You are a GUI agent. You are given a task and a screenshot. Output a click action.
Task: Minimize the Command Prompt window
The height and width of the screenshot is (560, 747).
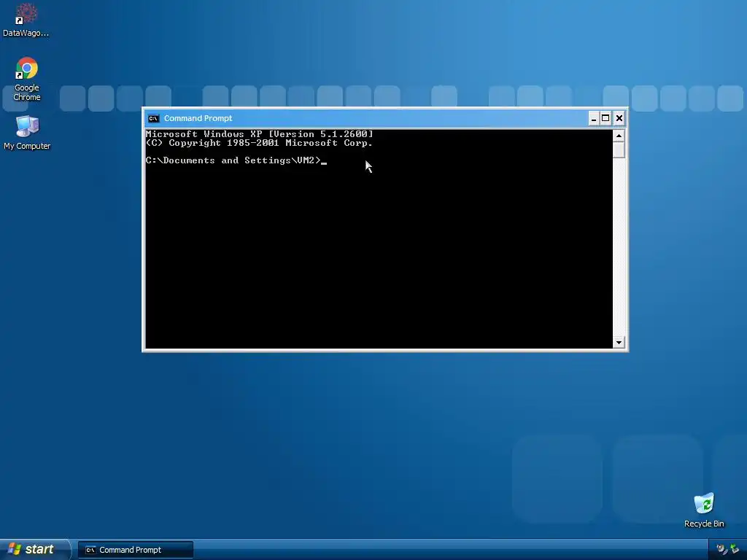(593, 119)
